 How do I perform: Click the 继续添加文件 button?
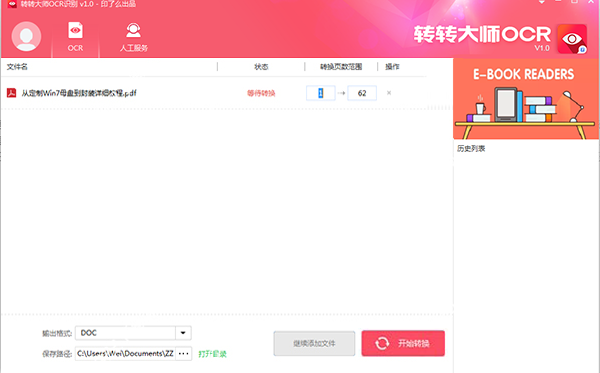point(314,344)
